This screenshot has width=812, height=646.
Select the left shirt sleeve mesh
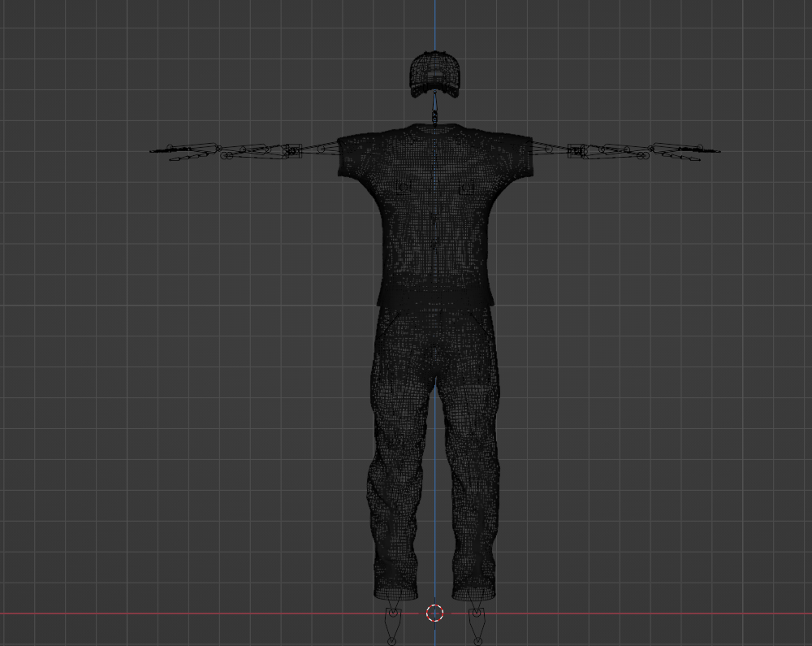pos(357,155)
